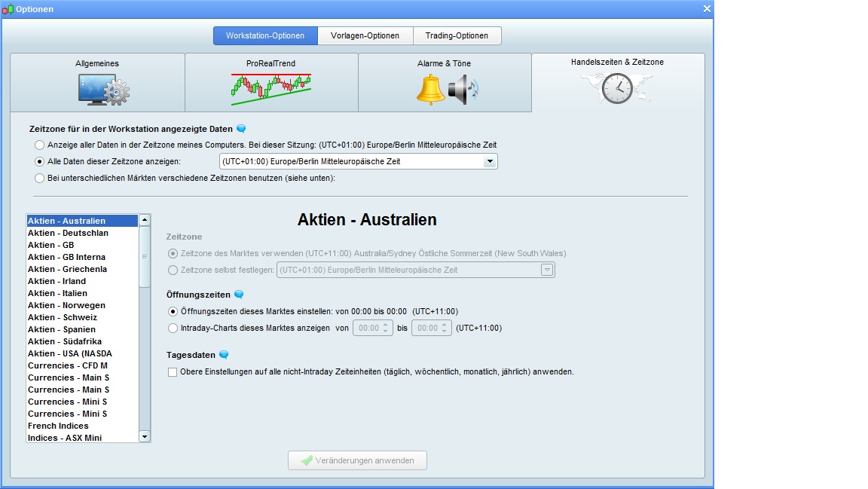Screen dimensions: 868x489
Task: Select Aktien - Deutschlan in list
Action: (82, 233)
